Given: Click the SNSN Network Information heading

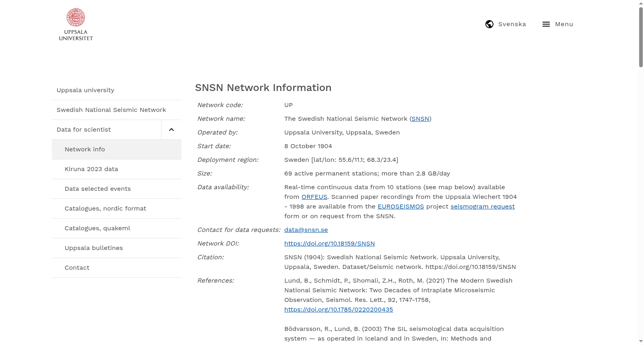Looking at the screenshot, I should coord(263,88).
